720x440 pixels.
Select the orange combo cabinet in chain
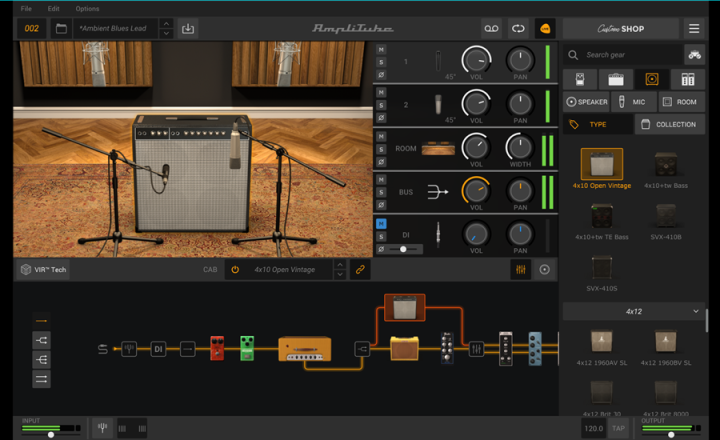pyautogui.click(x=405, y=348)
